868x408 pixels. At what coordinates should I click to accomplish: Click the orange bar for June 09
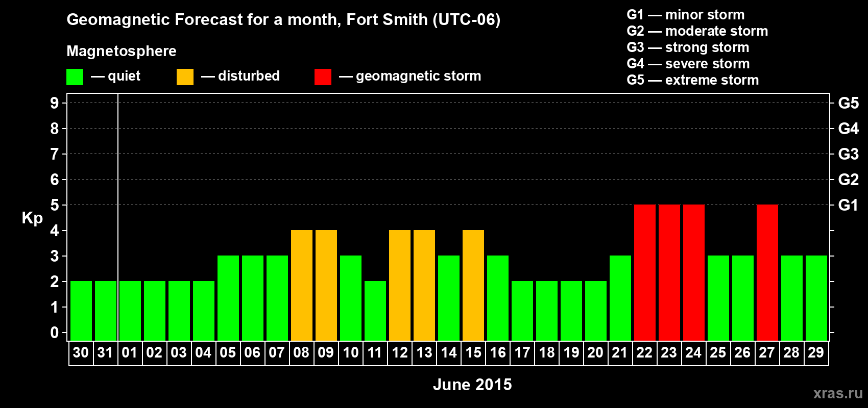(x=326, y=285)
